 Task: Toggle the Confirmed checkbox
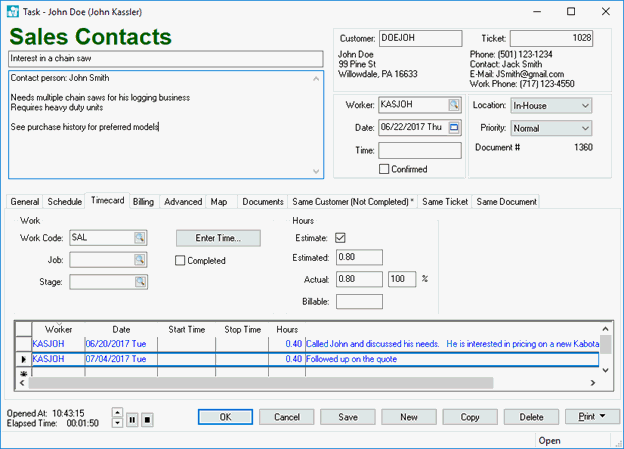pyautogui.click(x=385, y=170)
